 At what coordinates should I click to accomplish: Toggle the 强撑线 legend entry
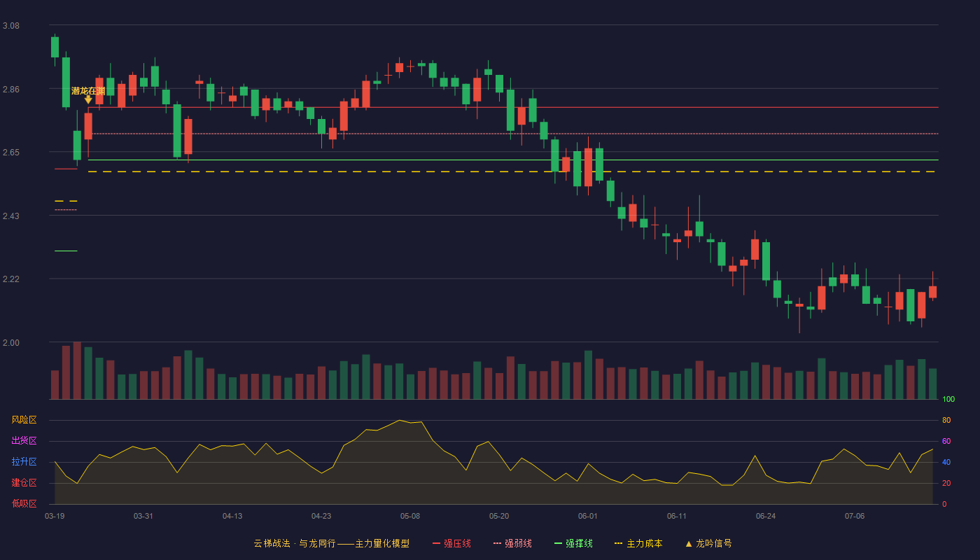[573, 543]
